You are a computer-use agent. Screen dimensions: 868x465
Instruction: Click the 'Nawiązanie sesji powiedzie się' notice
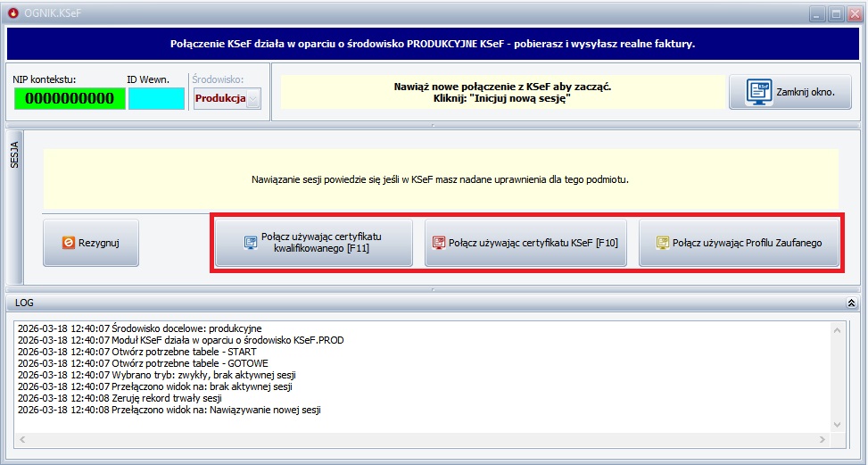click(441, 180)
